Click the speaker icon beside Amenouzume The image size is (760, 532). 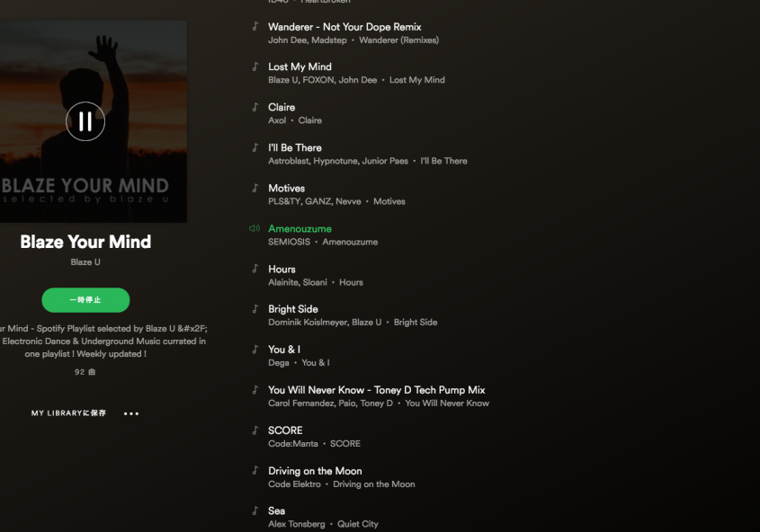coord(255,228)
